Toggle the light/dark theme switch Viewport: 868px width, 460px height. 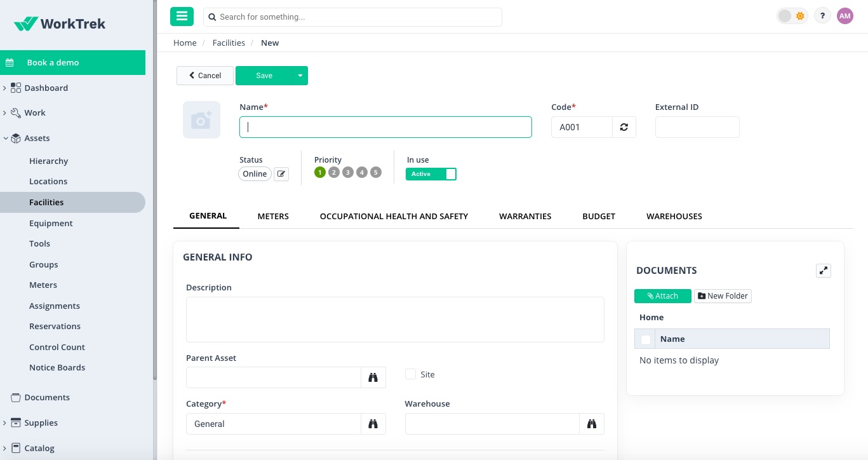(791, 15)
